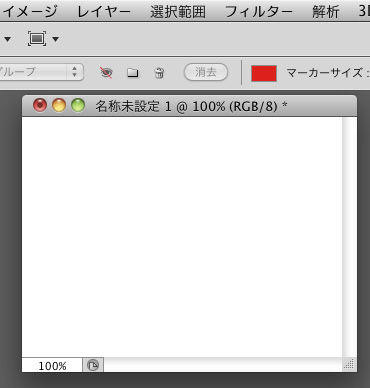
Task: Open the レイヤー menu
Action: pyautogui.click(x=104, y=12)
